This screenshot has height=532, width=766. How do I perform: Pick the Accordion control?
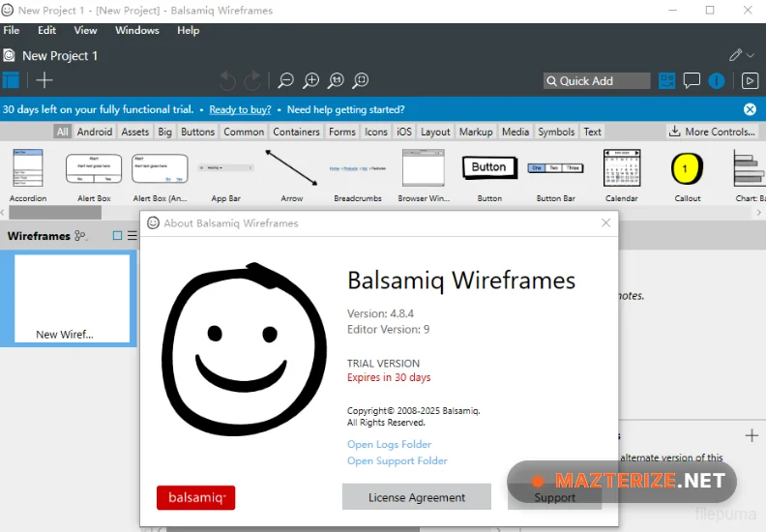pyautogui.click(x=28, y=176)
